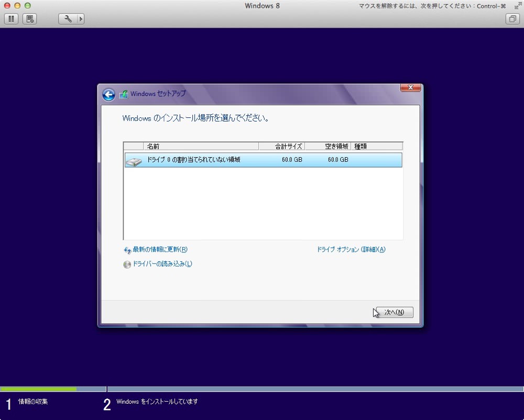
Task: Click the 60.0 GB free space cell
Action: coord(338,160)
